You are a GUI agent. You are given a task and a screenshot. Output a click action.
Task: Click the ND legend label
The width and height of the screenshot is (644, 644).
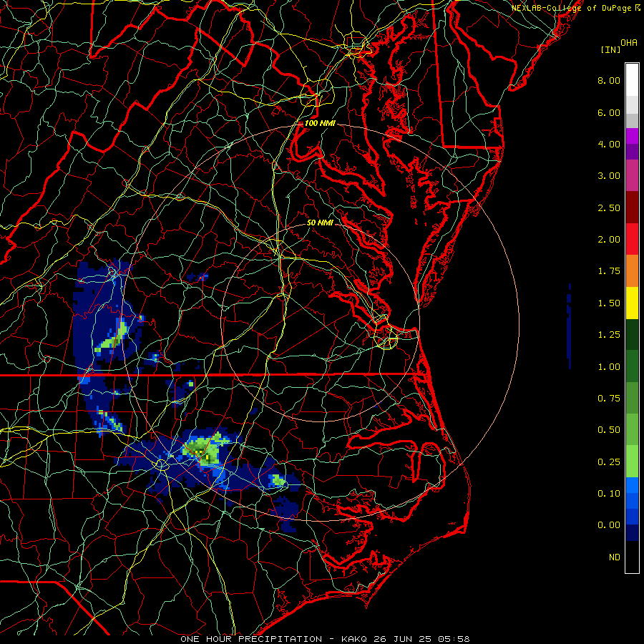click(615, 557)
